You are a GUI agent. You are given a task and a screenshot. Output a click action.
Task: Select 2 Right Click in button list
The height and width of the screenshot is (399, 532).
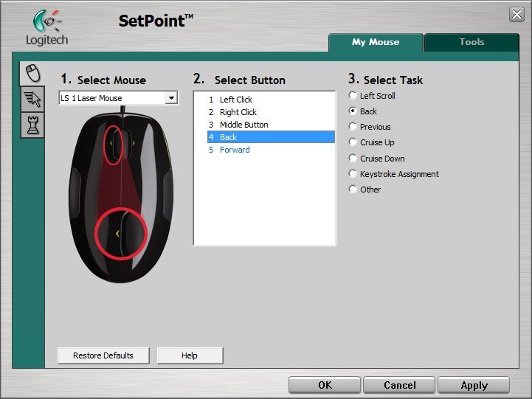271,112
